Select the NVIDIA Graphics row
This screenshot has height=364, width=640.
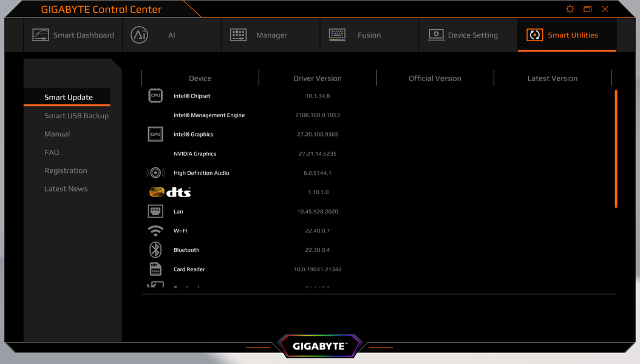(x=195, y=153)
